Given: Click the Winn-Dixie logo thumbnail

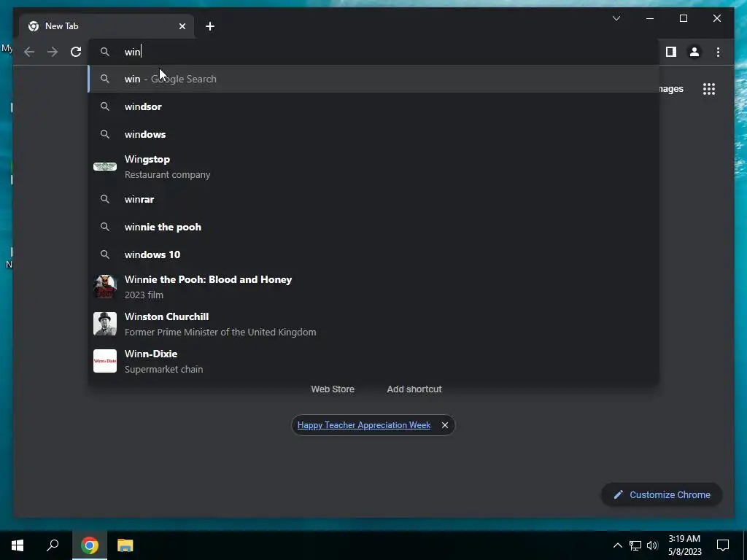Looking at the screenshot, I should (105, 361).
